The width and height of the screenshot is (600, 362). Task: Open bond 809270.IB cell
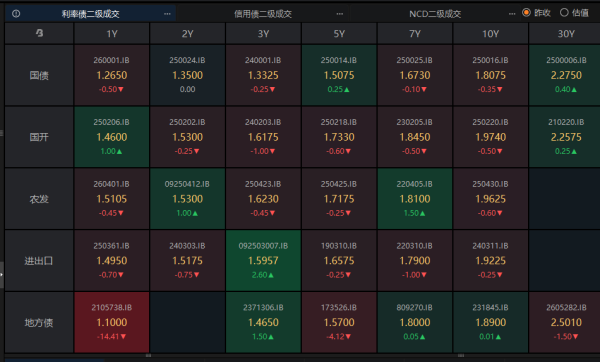pos(415,323)
